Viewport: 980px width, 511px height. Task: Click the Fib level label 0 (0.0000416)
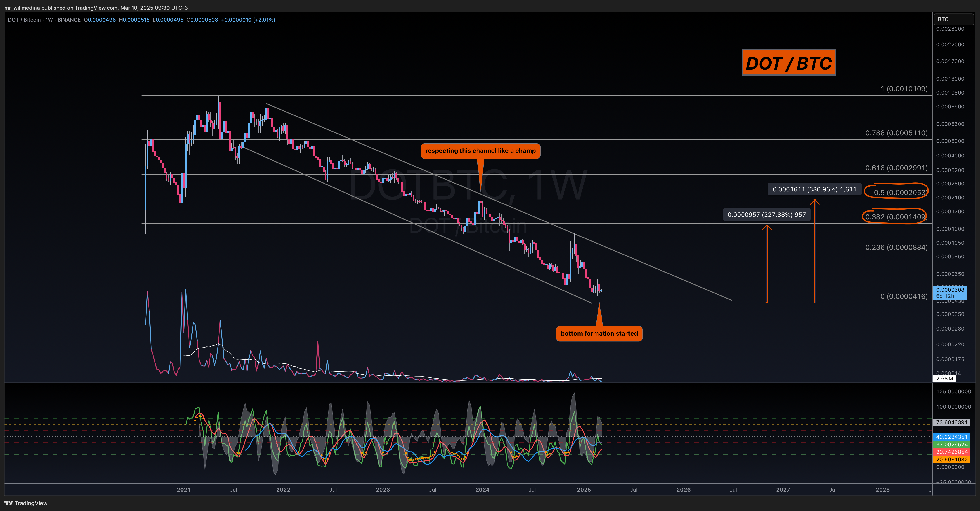point(904,296)
